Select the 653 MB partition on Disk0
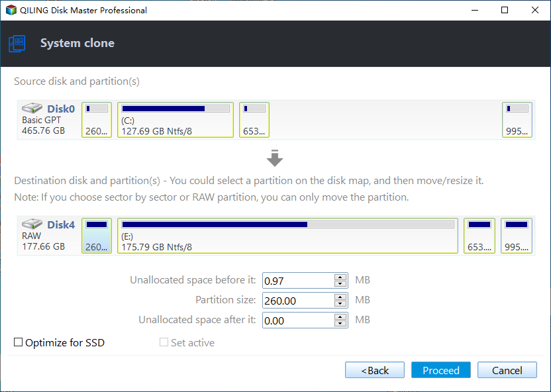The width and height of the screenshot is (551, 392). [254, 120]
